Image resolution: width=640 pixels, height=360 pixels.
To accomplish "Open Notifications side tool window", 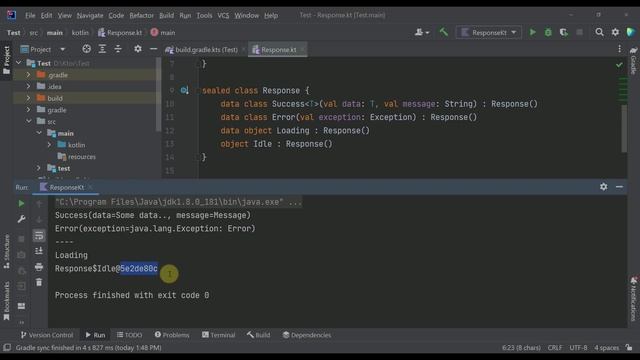I will click(633, 299).
